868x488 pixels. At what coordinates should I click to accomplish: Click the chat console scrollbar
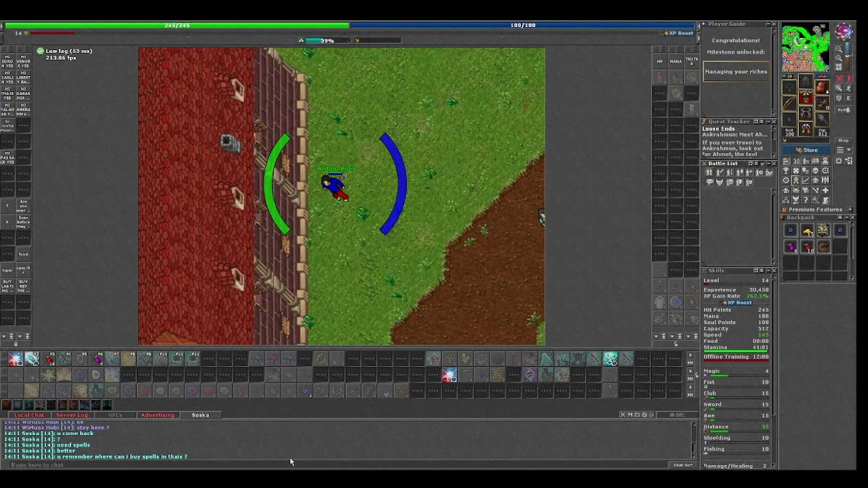pos(693,441)
